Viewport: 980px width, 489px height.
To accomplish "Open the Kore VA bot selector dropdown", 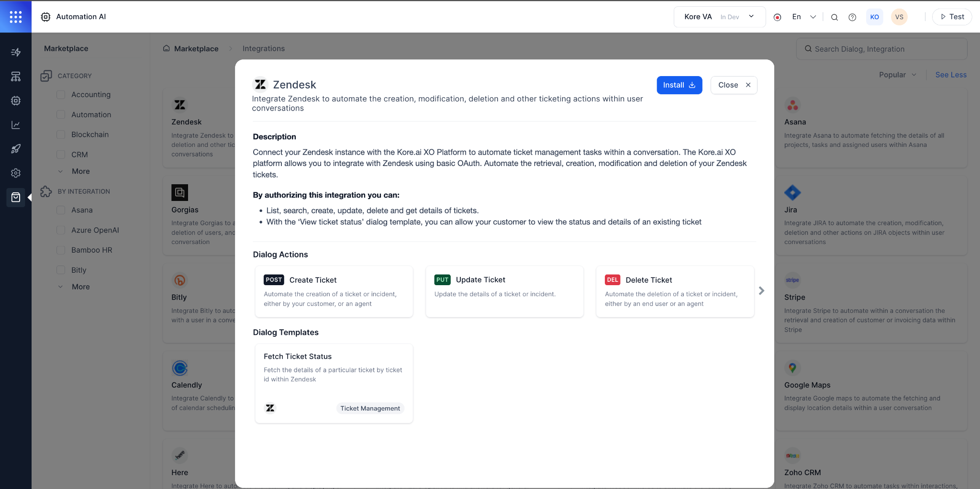I will point(750,16).
